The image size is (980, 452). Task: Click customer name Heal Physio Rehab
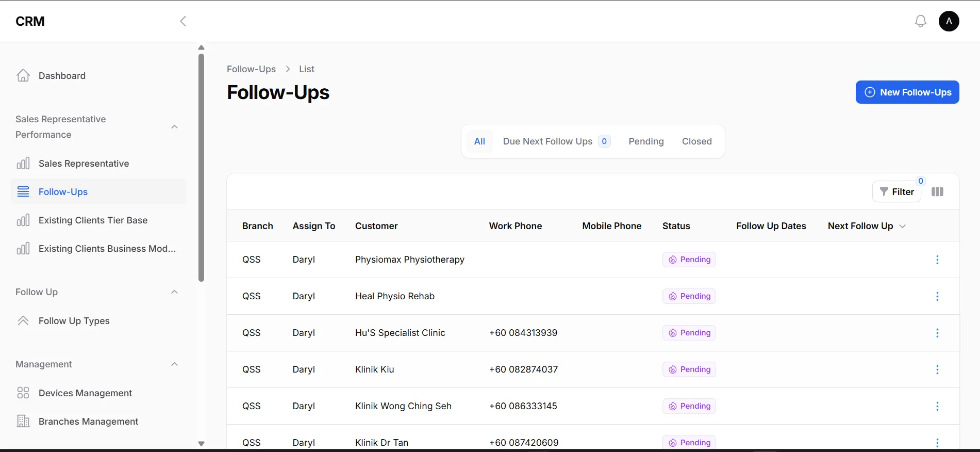coord(395,296)
